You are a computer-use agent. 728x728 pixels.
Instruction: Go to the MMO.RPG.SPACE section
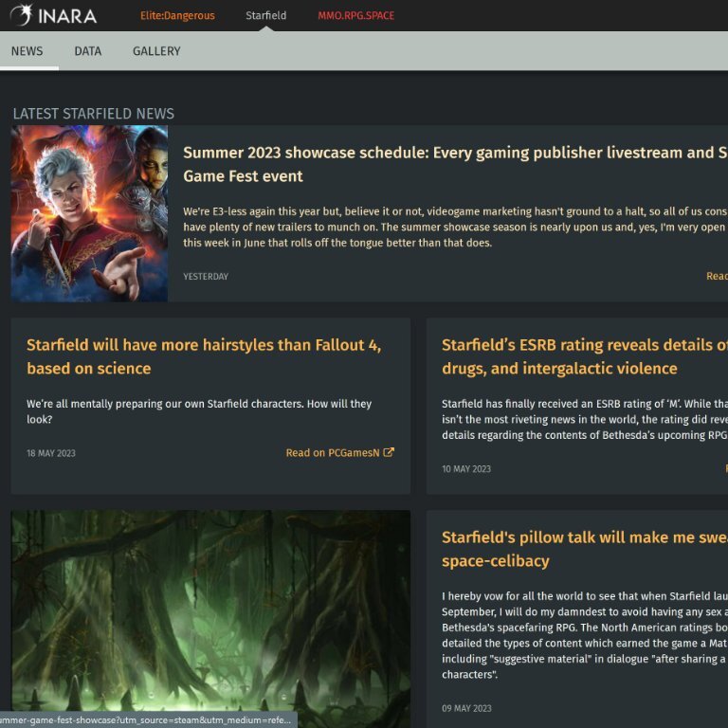(x=355, y=16)
